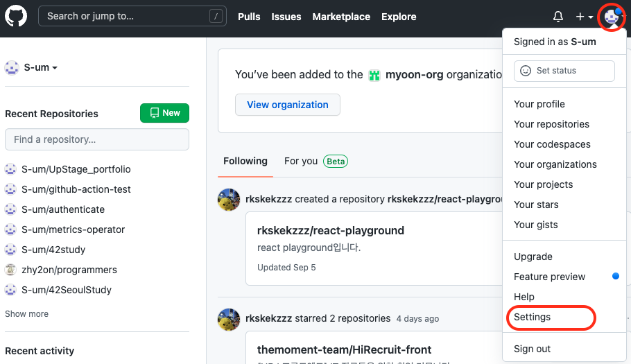The image size is (631, 364).
Task: Click the myoon-org organization icon
Action: click(374, 75)
